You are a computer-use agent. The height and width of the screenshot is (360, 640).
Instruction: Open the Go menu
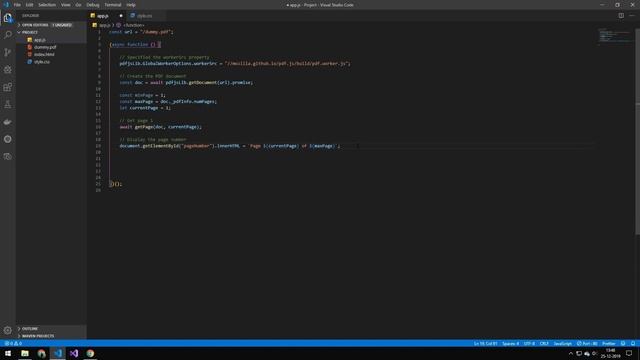[x=78, y=5]
